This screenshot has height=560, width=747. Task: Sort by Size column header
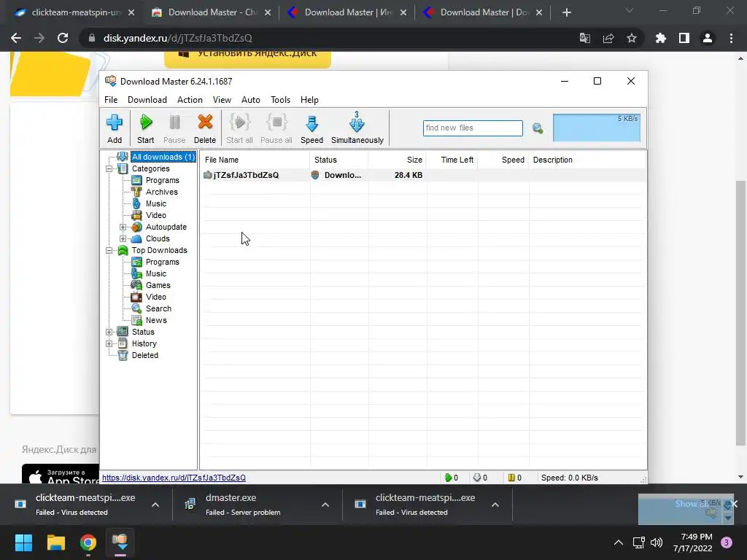click(398, 160)
